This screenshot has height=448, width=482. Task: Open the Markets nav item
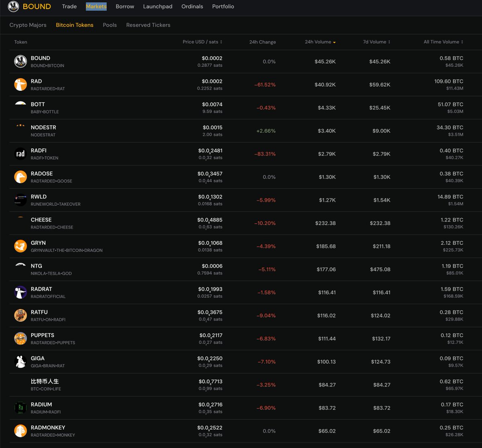click(x=96, y=6)
